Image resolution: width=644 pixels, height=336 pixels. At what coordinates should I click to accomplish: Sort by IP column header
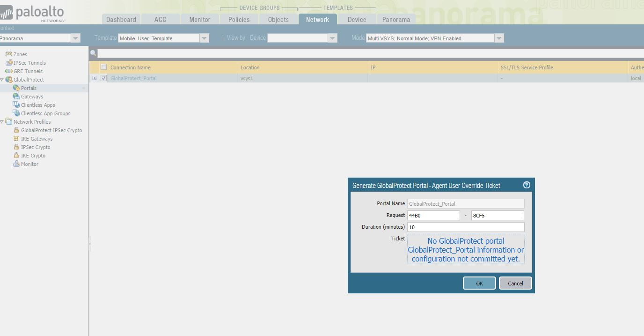pyautogui.click(x=433, y=67)
